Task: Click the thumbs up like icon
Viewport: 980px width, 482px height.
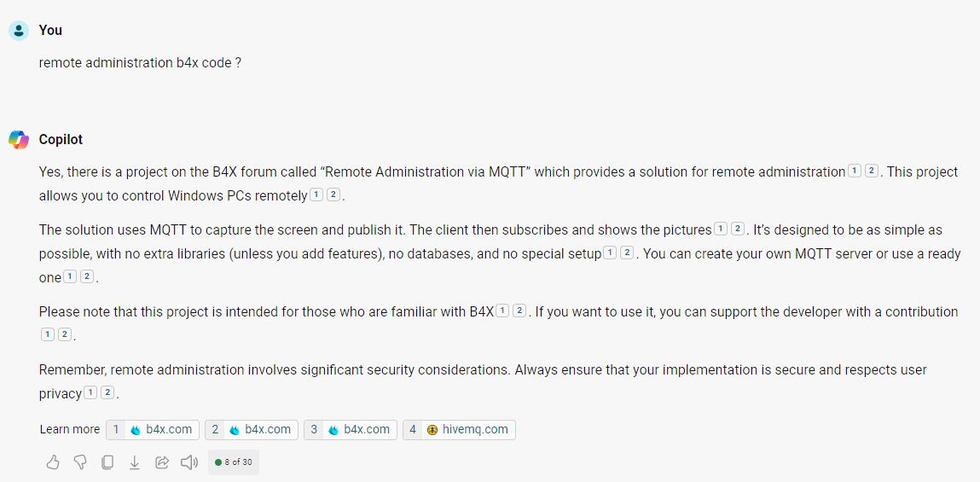Action: pyautogui.click(x=53, y=462)
